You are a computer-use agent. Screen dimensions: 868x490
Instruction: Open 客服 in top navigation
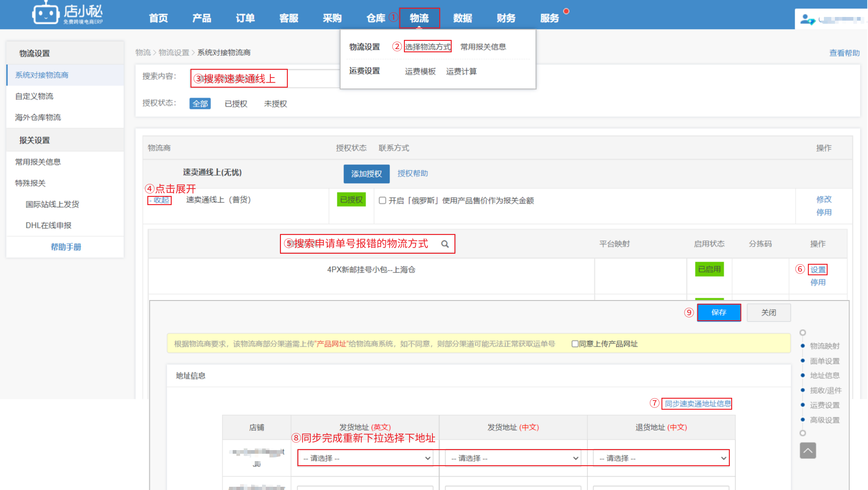click(289, 18)
